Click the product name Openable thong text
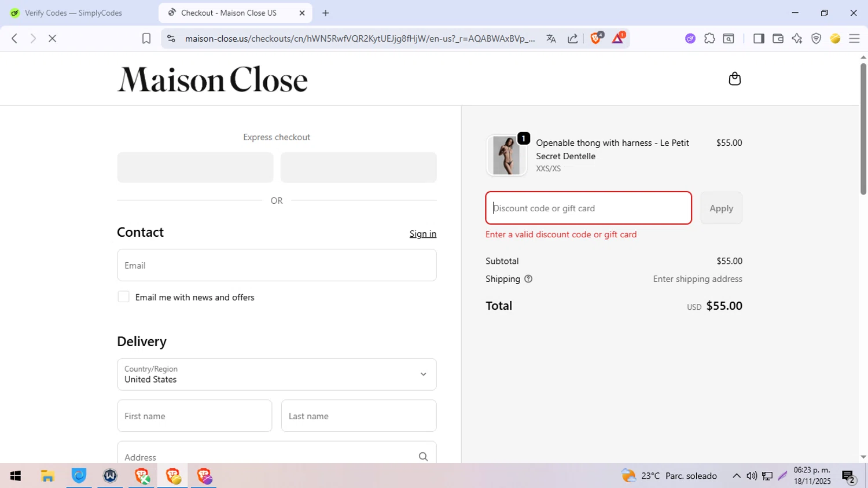Image resolution: width=868 pixels, height=488 pixels. pyautogui.click(x=612, y=149)
